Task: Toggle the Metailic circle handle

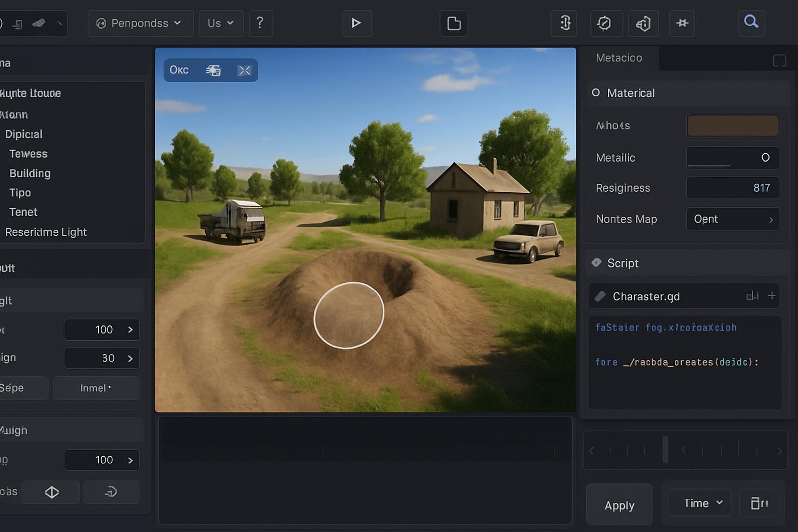Action: tap(765, 157)
